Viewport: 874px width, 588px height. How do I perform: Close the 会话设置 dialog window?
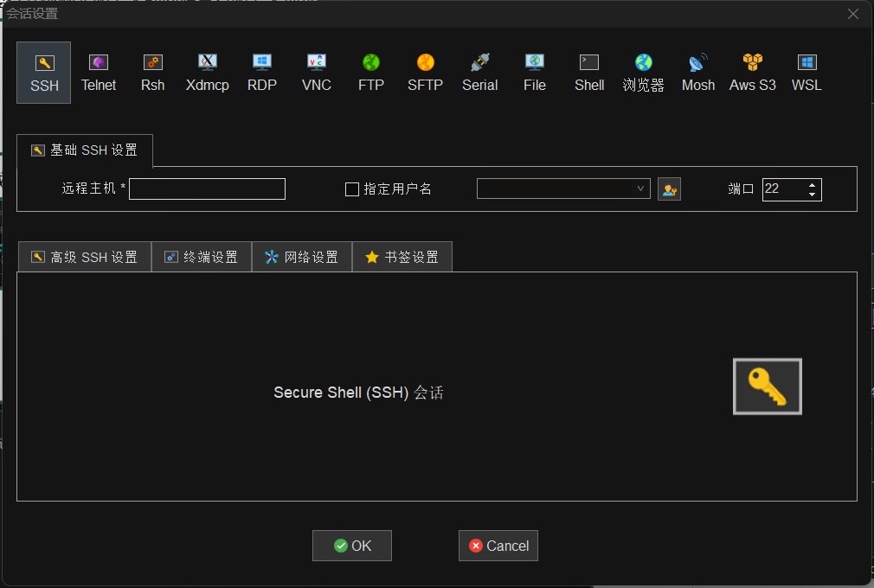coord(853,14)
